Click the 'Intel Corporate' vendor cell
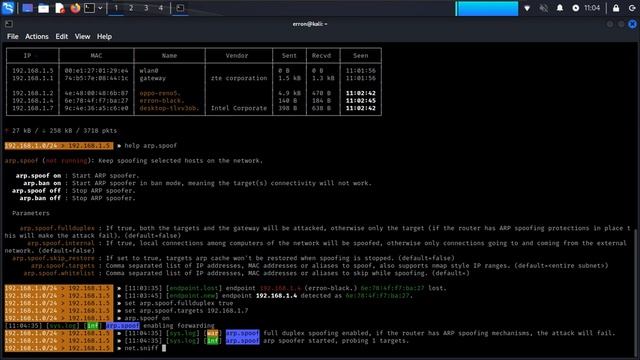The width and height of the screenshot is (640, 360). pyautogui.click(x=239, y=108)
